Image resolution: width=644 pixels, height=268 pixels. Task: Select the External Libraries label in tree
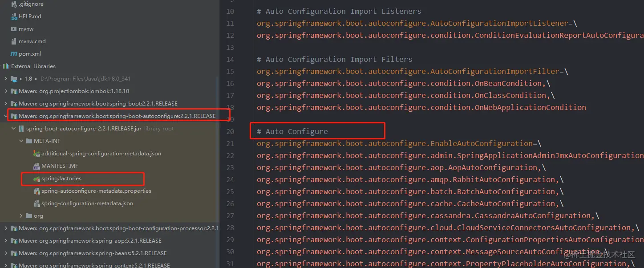(33, 66)
